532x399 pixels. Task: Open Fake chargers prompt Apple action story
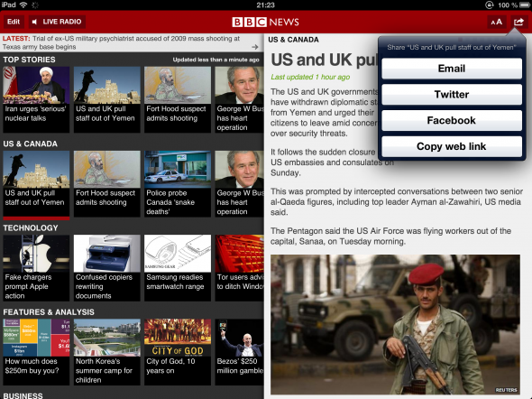click(36, 268)
